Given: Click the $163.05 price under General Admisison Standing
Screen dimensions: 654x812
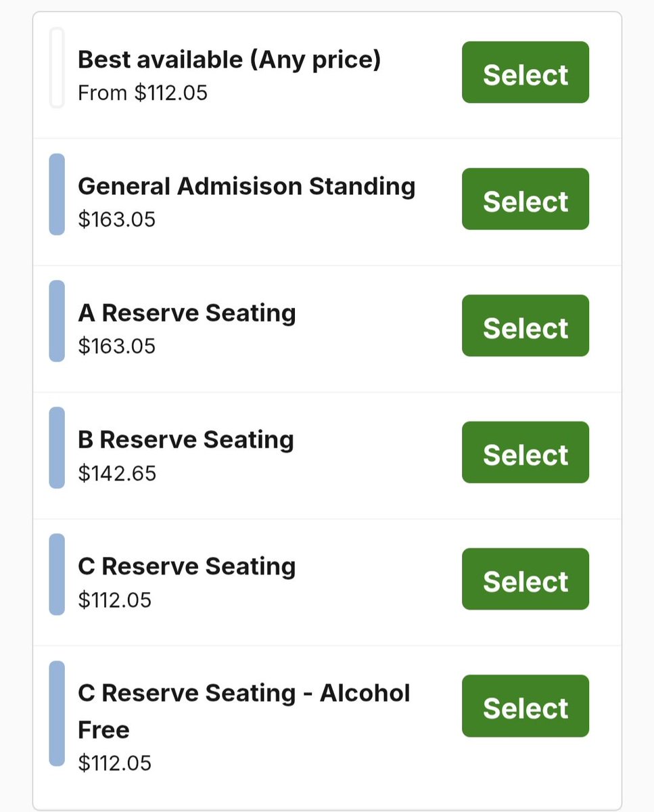Looking at the screenshot, I should tap(116, 219).
